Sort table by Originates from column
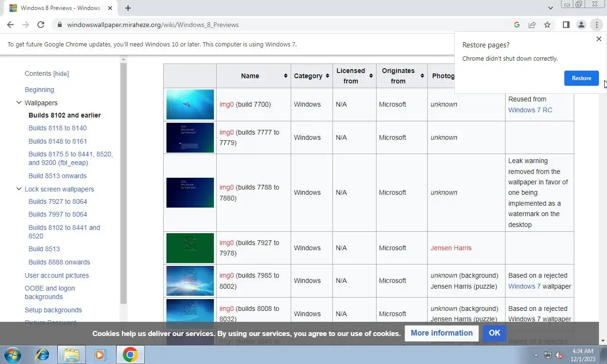This screenshot has height=364, width=607. 422,76
